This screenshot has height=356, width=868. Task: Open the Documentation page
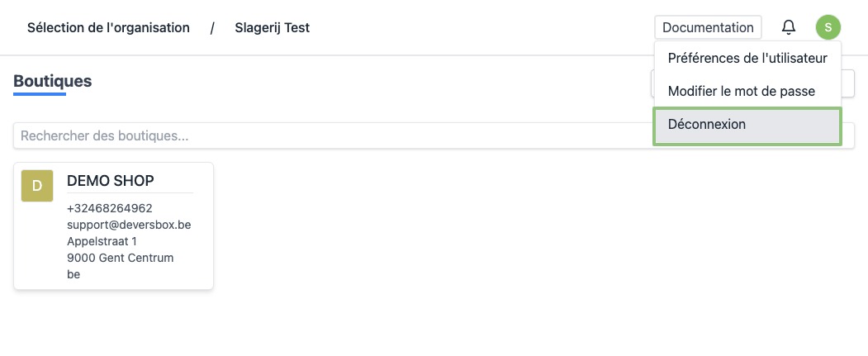point(708,27)
